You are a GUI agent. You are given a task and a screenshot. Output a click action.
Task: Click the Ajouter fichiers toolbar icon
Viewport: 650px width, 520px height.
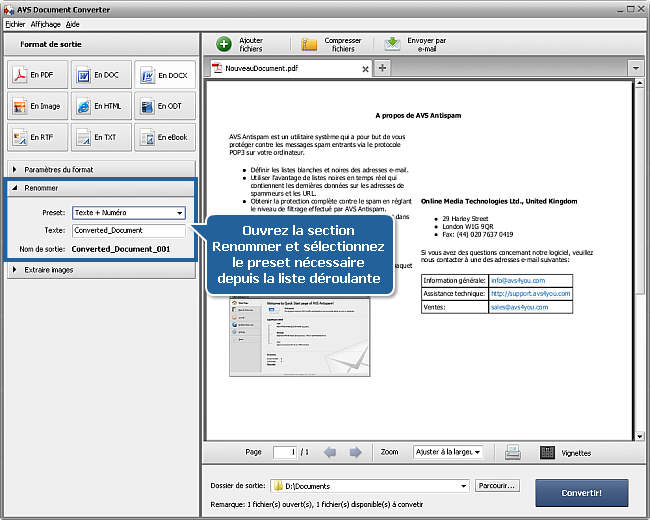(x=224, y=44)
